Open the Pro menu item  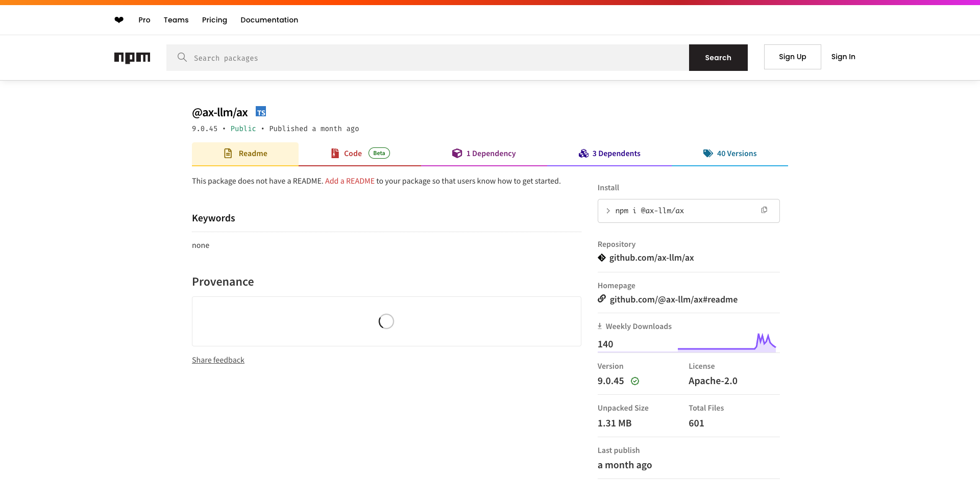tap(144, 20)
